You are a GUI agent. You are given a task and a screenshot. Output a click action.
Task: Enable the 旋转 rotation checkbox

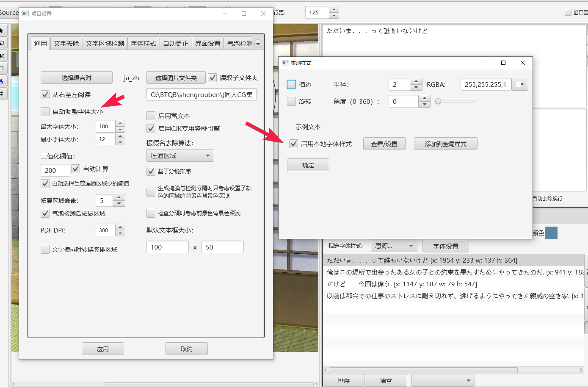point(292,101)
